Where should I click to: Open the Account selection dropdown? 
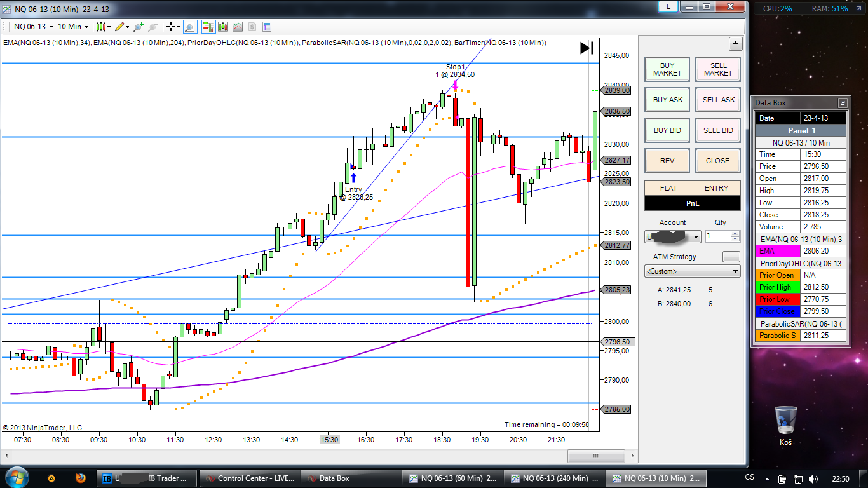click(673, 236)
